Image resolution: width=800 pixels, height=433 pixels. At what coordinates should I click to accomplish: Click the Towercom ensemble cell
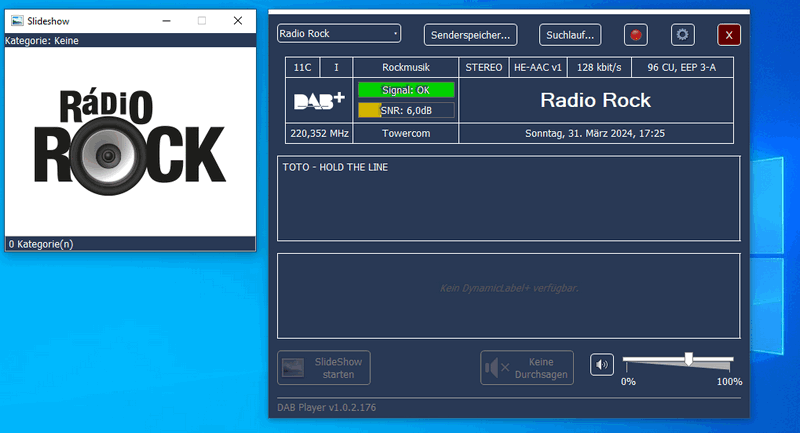point(406,134)
